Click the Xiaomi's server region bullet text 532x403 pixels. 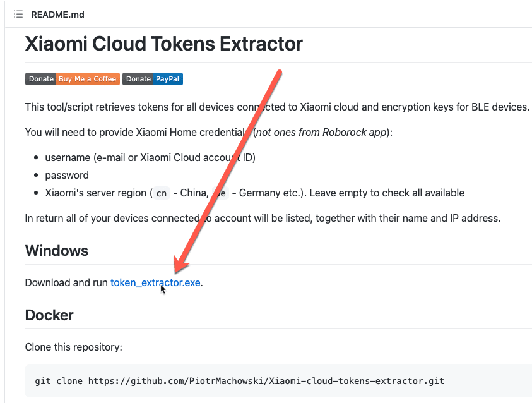[x=96, y=193]
